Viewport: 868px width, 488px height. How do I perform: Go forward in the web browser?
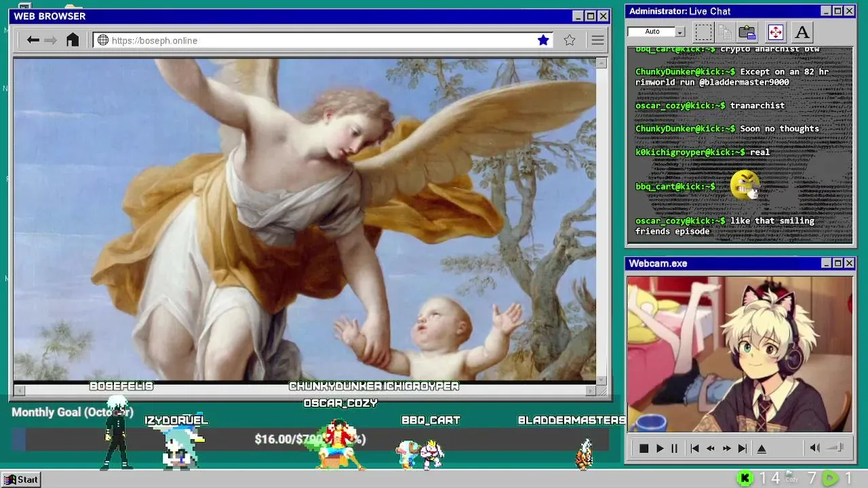click(x=50, y=40)
